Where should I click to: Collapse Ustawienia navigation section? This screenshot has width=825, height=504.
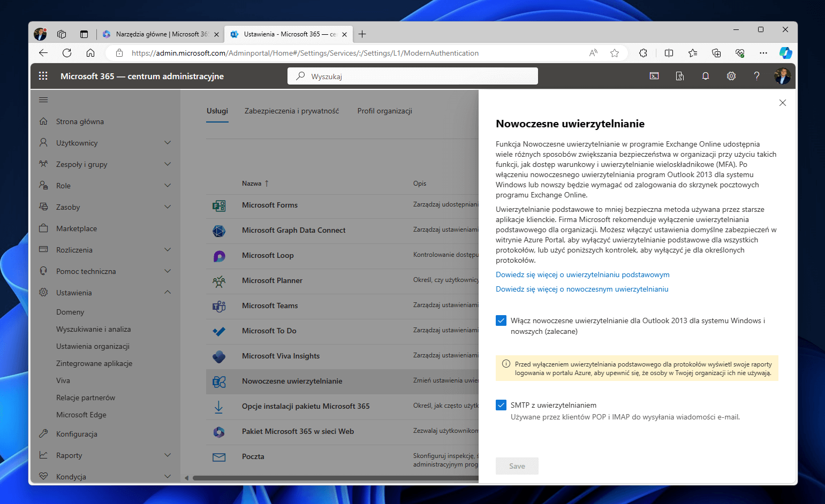pyautogui.click(x=168, y=293)
